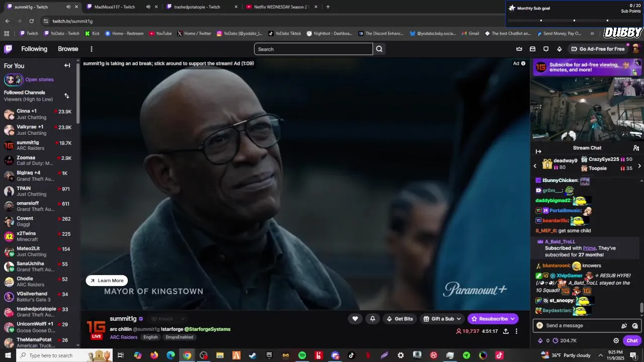Click the mini stream preview thumbnail
The width and height of the screenshot is (644, 362).
[x=587, y=109]
